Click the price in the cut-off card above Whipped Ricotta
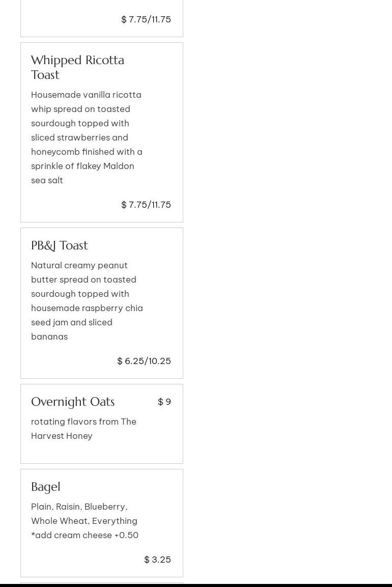This screenshot has height=587, width=392. point(146,19)
